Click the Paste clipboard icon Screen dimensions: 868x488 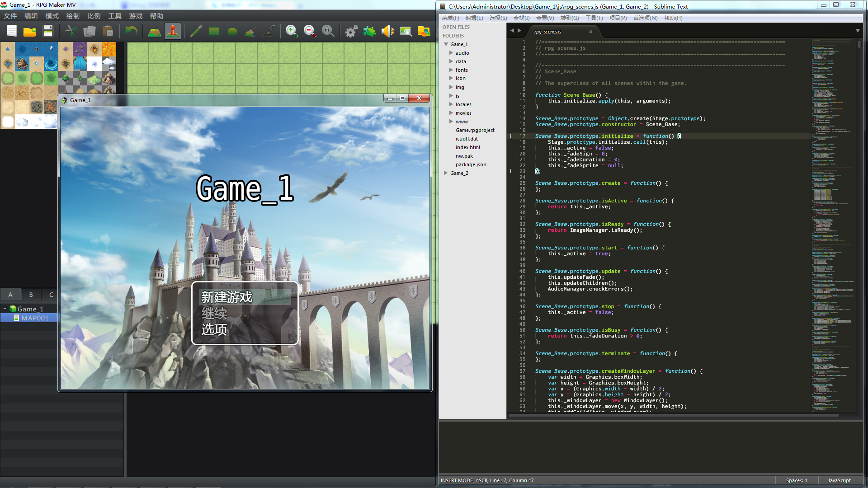pyautogui.click(x=108, y=31)
